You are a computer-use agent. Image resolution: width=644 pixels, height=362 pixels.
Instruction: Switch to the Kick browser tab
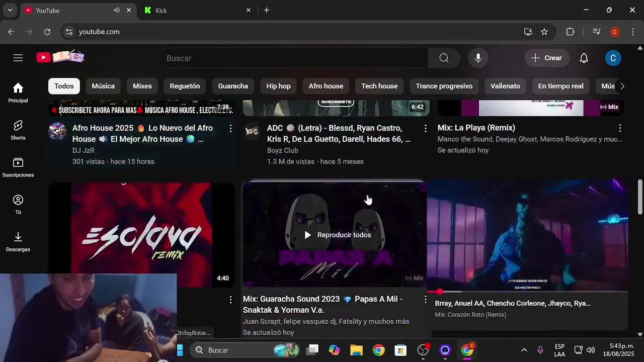coord(198,10)
